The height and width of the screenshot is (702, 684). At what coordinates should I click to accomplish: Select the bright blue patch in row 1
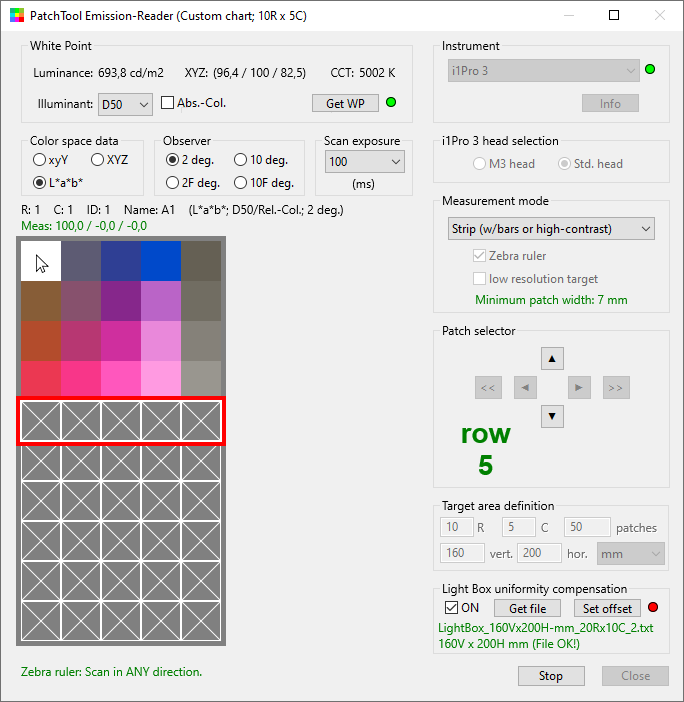tap(161, 262)
